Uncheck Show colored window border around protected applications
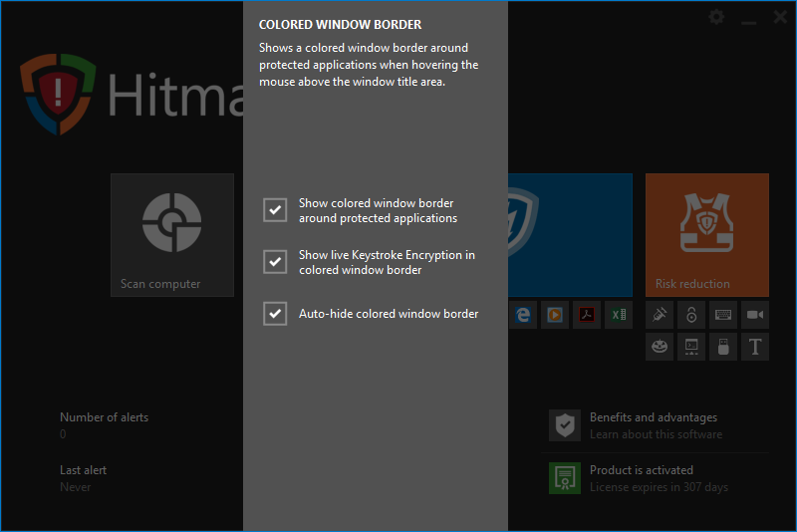Screen dimensions: 797x532 275,210
